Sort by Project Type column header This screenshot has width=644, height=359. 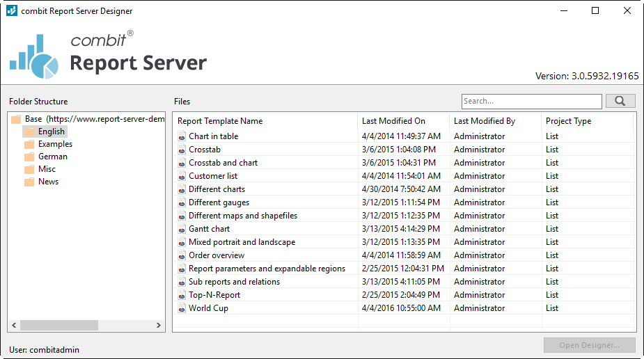coord(568,121)
